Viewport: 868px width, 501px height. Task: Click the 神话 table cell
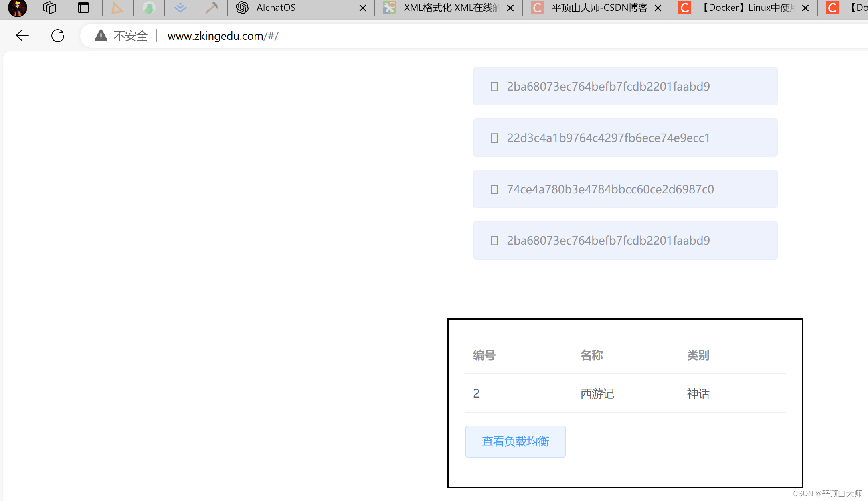(x=698, y=393)
